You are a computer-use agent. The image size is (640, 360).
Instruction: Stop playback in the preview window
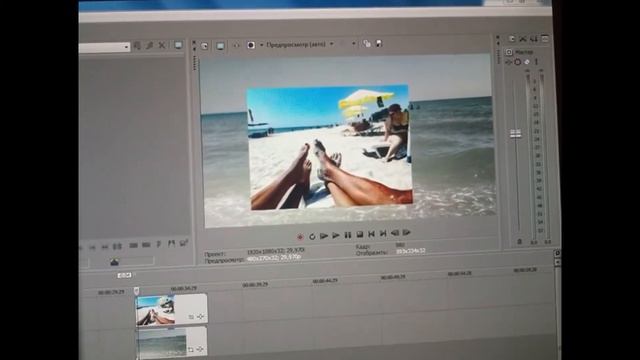(x=360, y=234)
